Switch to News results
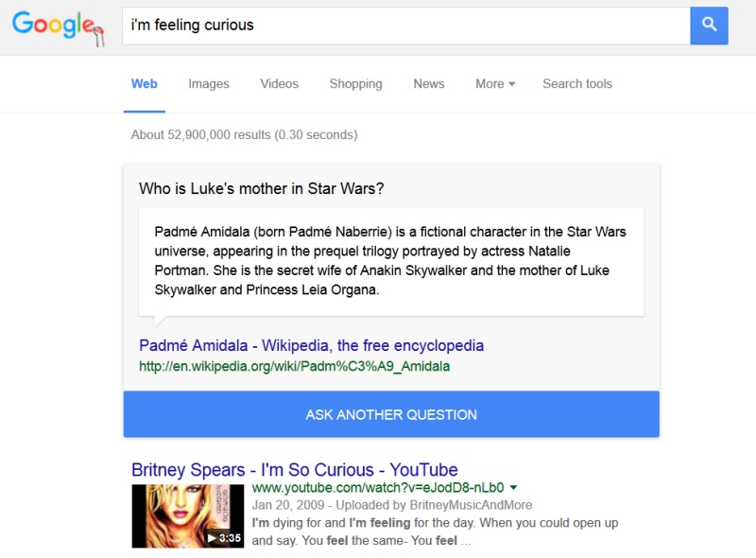This screenshot has width=756, height=558. point(428,84)
